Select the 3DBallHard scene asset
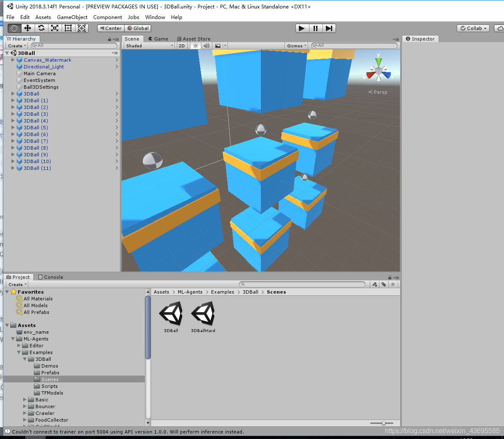504x439 pixels. point(203,317)
